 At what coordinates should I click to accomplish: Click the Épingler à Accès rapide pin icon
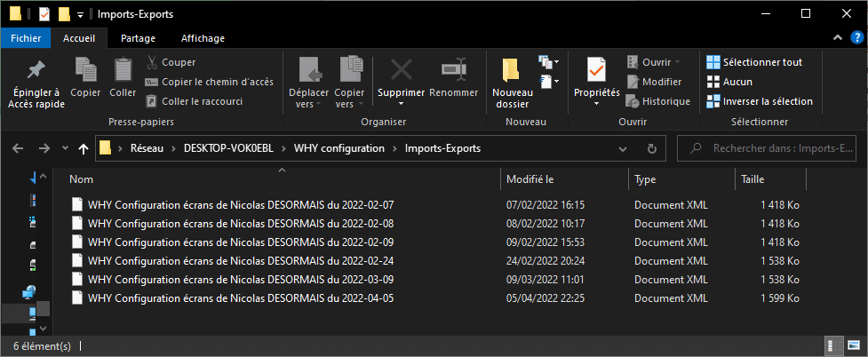36,70
